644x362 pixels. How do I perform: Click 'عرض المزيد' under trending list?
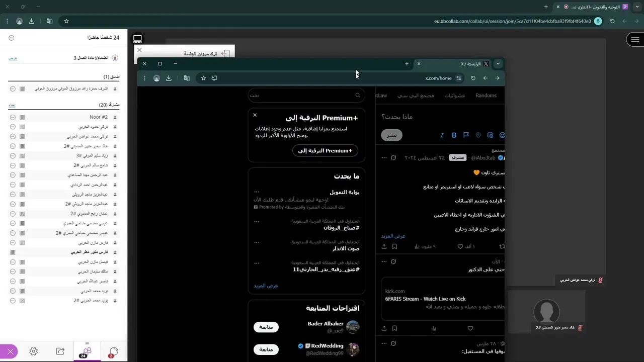tap(266, 286)
